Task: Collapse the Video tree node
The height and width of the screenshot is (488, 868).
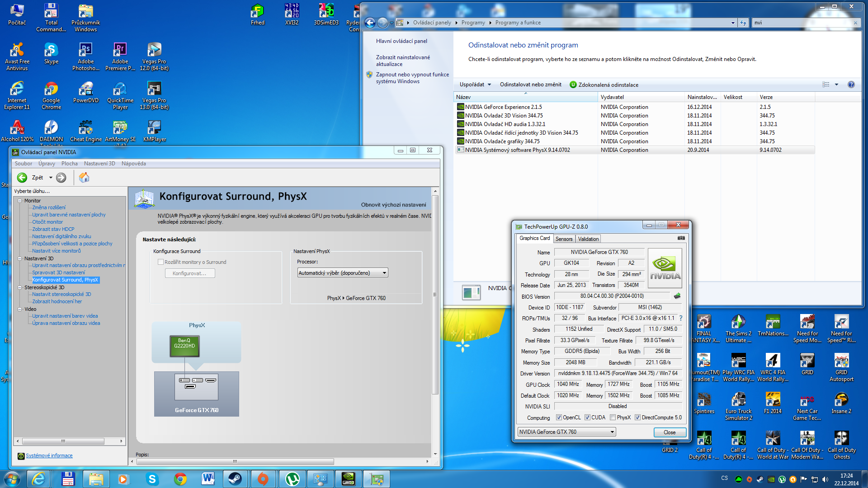Action: coord(20,309)
